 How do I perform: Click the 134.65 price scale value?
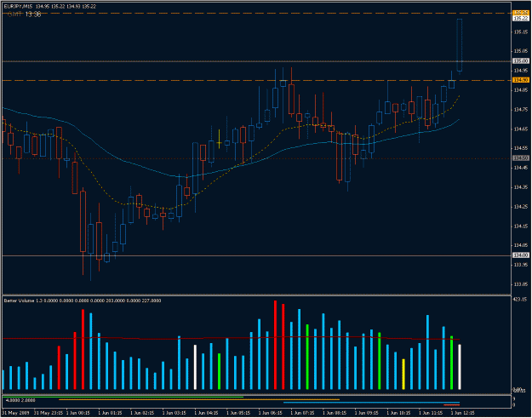tap(521, 129)
